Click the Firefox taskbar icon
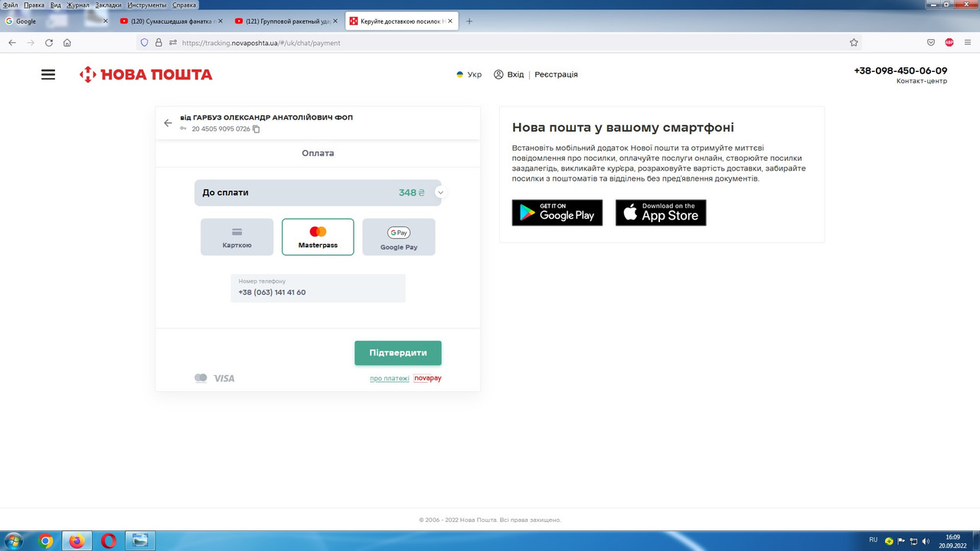 [x=77, y=541]
